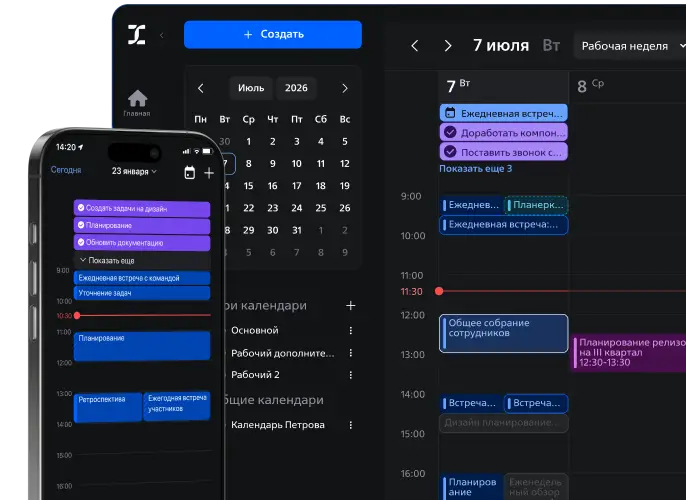This screenshot has width=686, height=500.
Task: Select July 24 in mini calendar
Action: (297, 208)
